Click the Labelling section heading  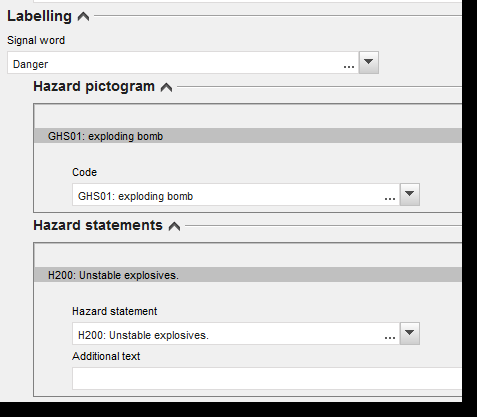39,16
